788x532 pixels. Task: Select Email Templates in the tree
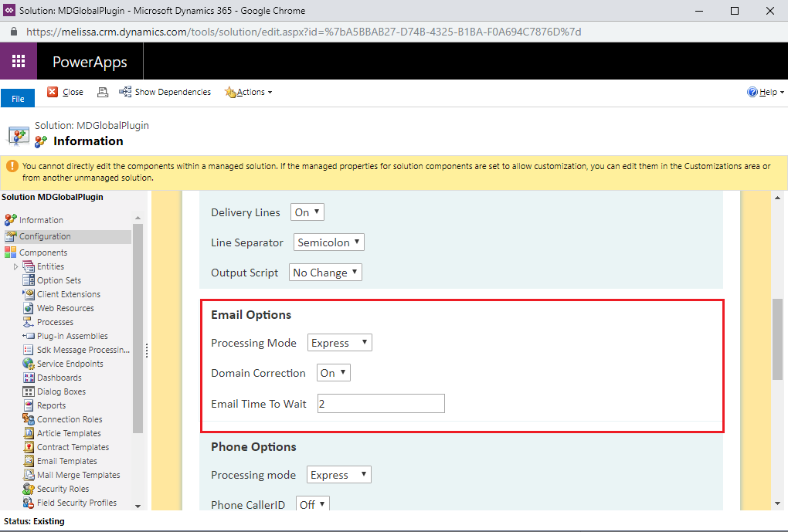pos(67,461)
